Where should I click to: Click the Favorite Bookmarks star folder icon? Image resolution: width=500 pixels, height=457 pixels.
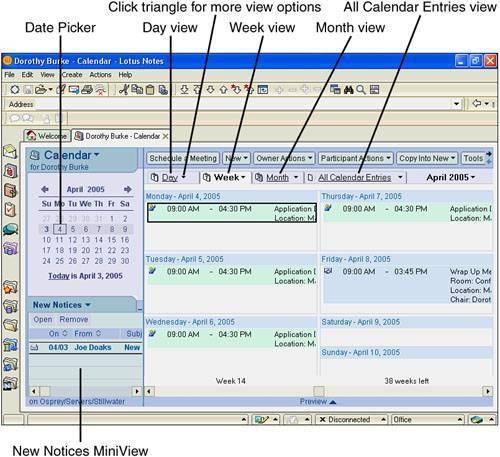pos(10,287)
